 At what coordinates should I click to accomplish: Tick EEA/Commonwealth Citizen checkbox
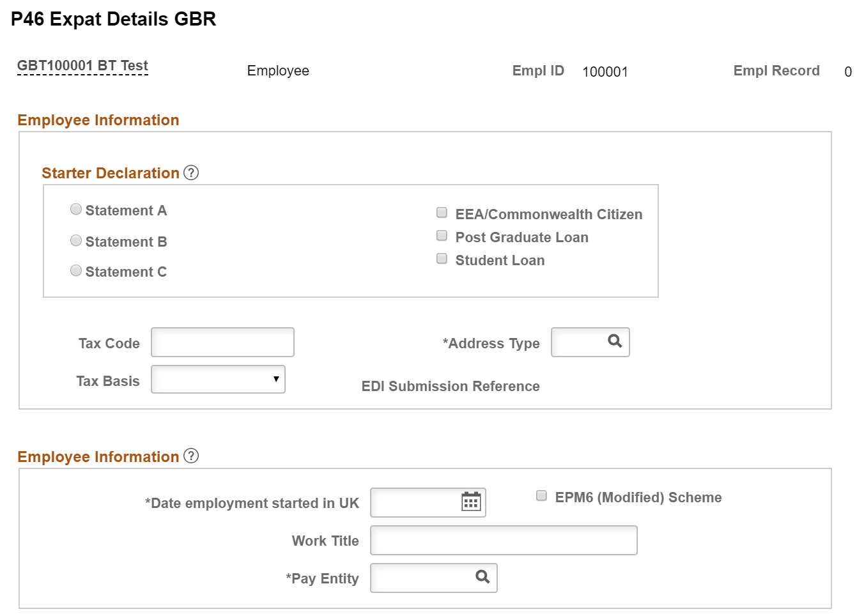click(442, 212)
